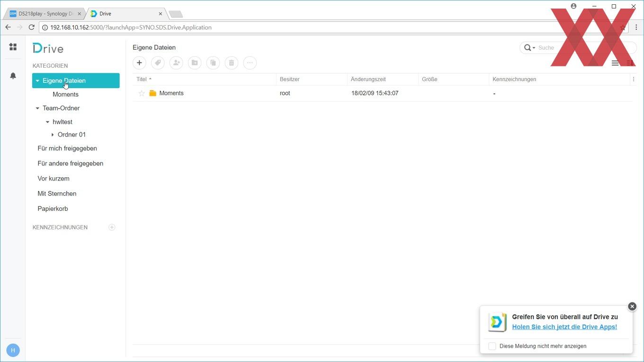Reload the browser page

point(32,27)
